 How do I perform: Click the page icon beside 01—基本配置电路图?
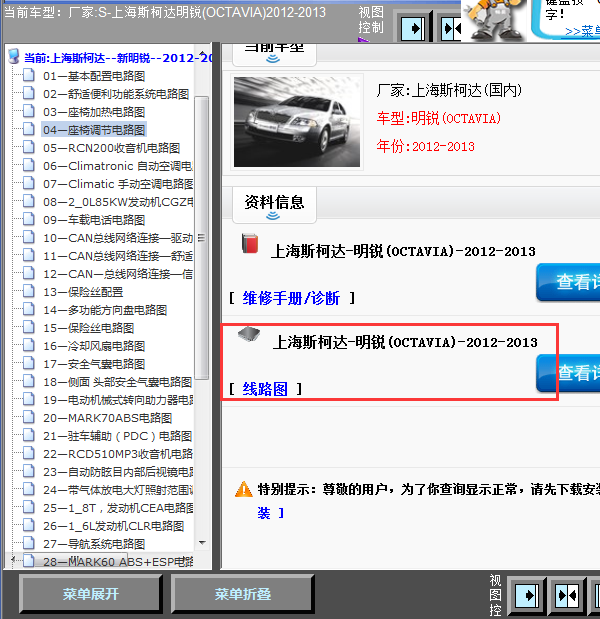[28, 75]
